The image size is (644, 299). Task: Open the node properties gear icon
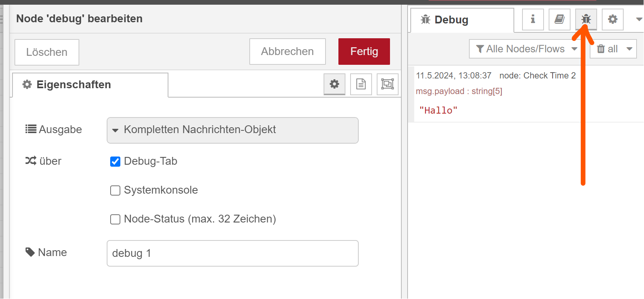335,84
